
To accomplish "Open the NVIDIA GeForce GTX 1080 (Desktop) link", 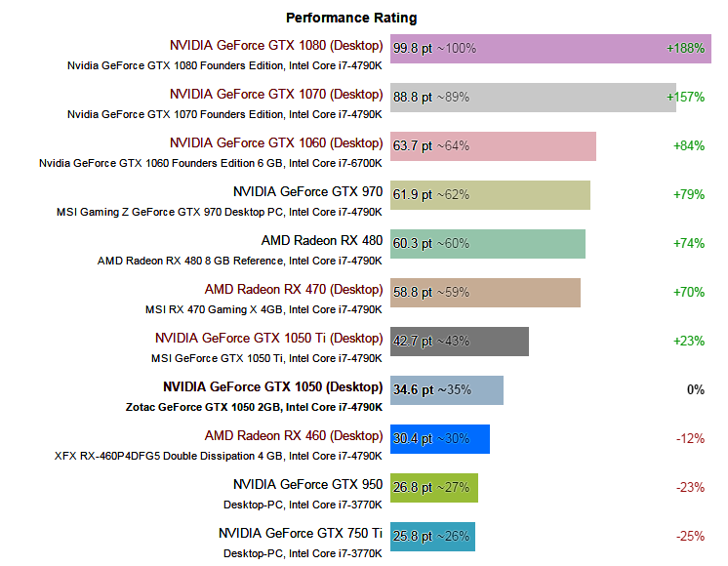I will (x=276, y=46).
